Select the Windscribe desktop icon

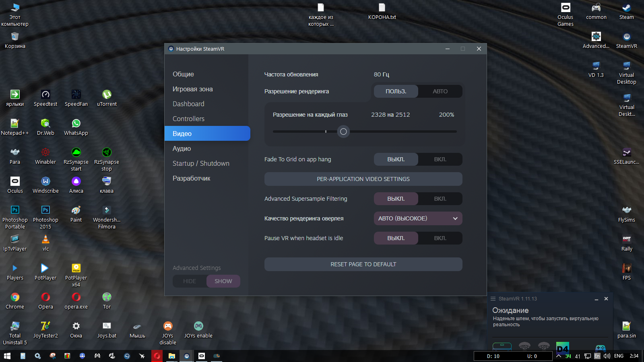[x=45, y=185]
